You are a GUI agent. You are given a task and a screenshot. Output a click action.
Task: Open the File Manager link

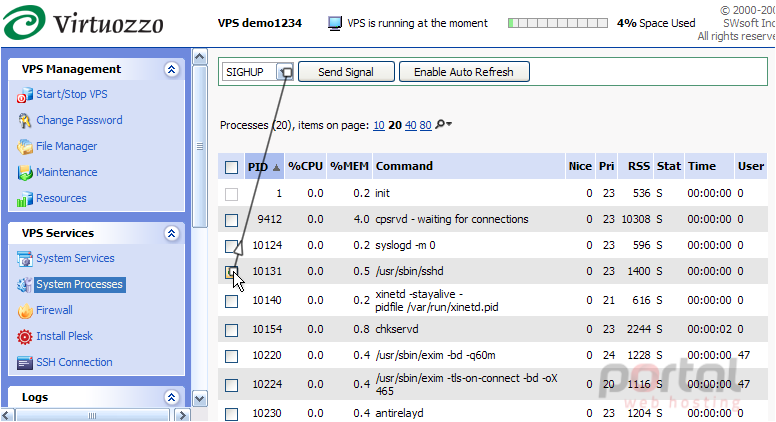[67, 146]
